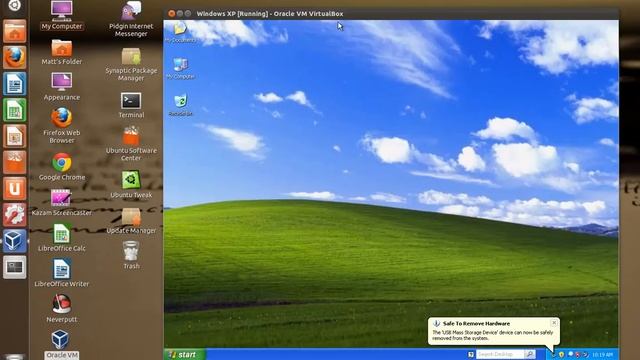Click the Windows XP start button
Image resolution: width=640 pixels, height=360 pixels.
point(184,354)
